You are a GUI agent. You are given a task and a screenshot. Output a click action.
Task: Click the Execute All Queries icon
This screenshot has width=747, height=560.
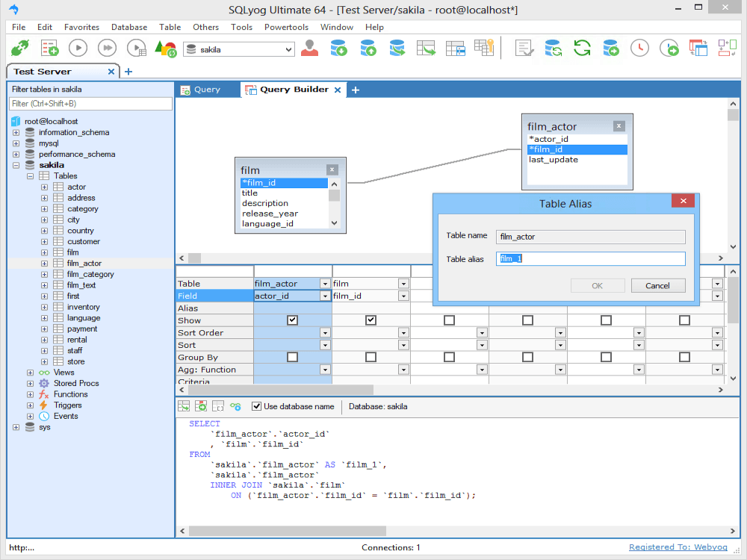click(107, 49)
